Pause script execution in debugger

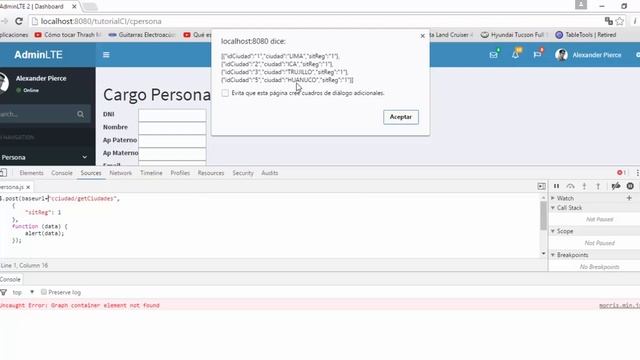[556, 186]
